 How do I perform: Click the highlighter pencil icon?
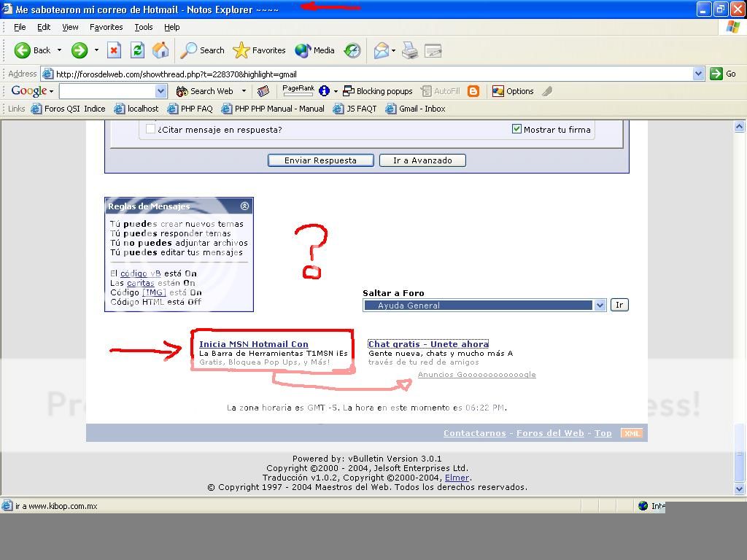click(x=547, y=91)
